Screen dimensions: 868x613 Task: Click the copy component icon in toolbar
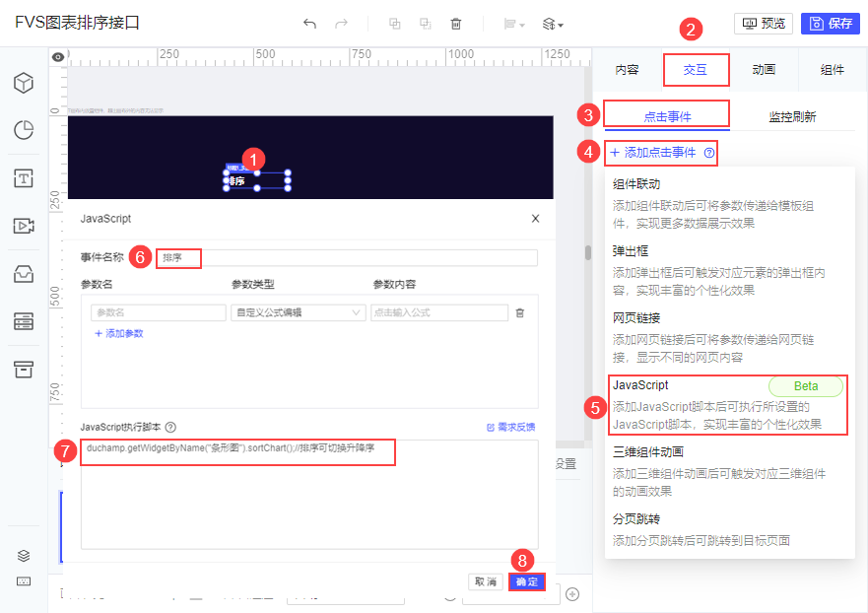point(395,24)
